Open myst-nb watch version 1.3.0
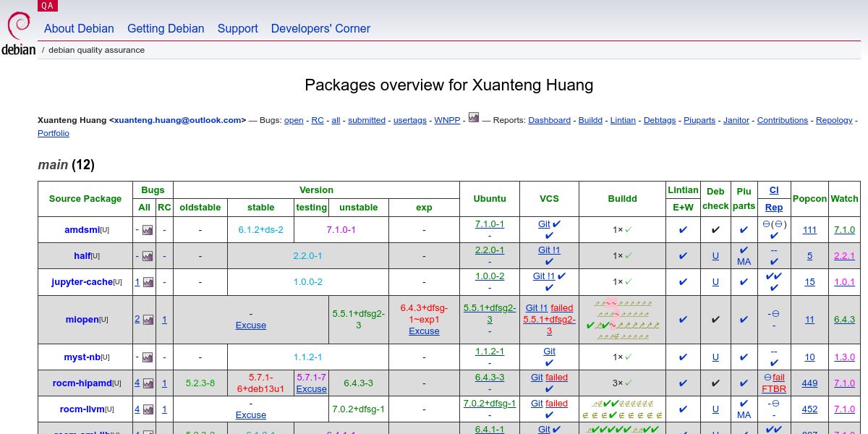This screenshot has height=434, width=868. [844, 357]
